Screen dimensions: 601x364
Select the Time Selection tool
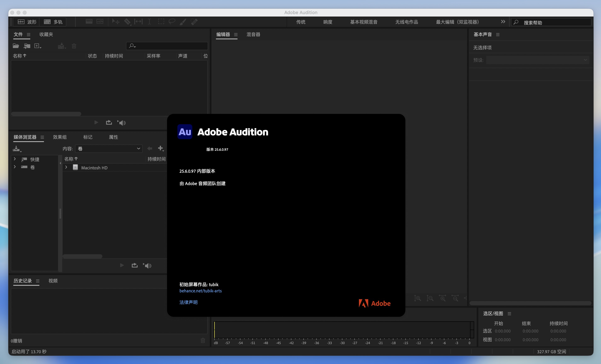pyautogui.click(x=149, y=22)
